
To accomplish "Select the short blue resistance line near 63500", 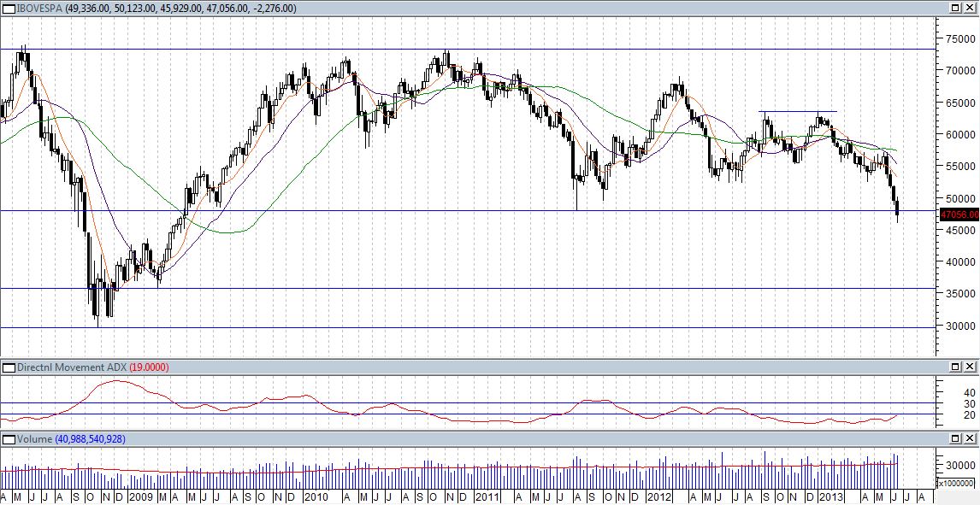I will pos(797,112).
